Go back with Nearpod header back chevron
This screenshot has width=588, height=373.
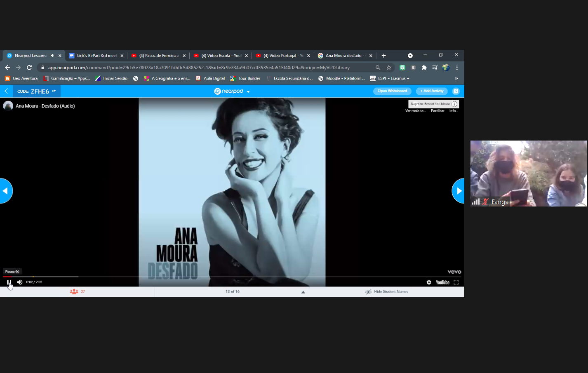tap(6, 91)
